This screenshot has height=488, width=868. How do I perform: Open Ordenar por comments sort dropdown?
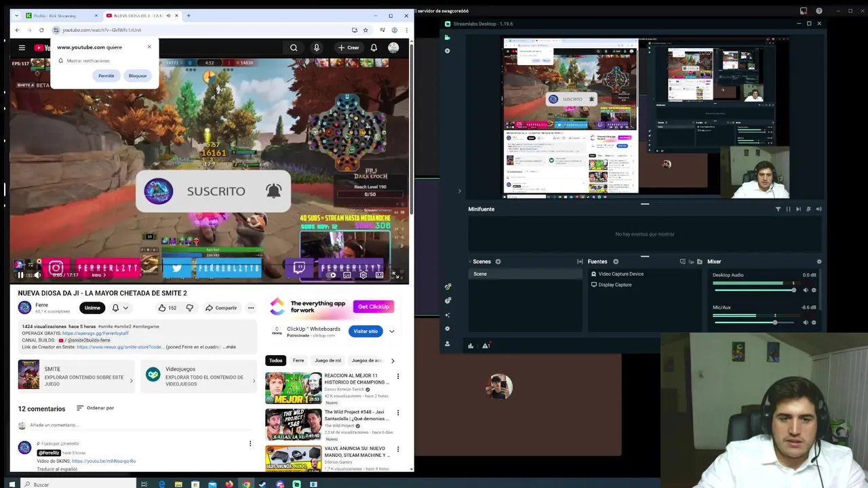[x=95, y=408]
